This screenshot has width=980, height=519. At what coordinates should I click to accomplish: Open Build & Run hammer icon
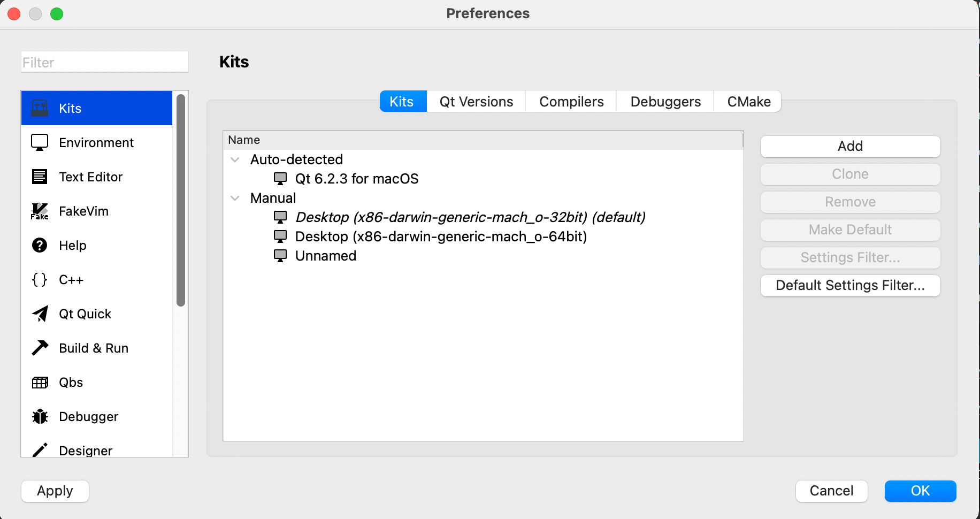click(x=40, y=348)
